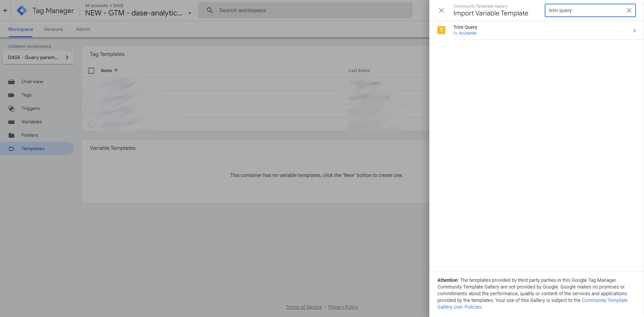Open the container selector dropdown arrow
This screenshot has width=644, height=317.
pos(190,13)
